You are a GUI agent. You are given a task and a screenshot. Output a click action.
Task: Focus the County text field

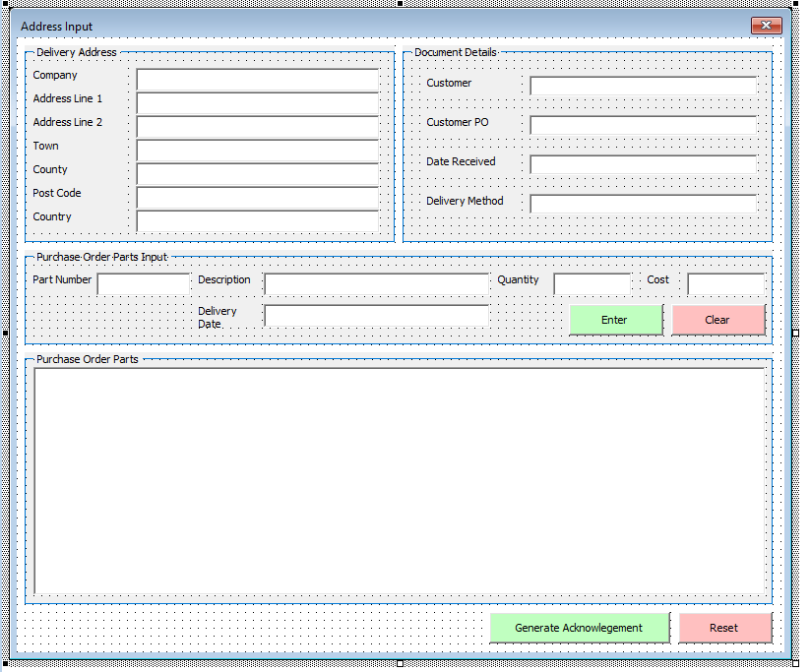coord(257,174)
